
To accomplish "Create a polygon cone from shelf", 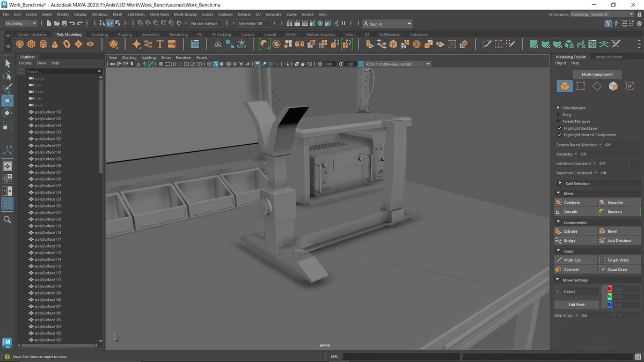I will (x=56, y=44).
